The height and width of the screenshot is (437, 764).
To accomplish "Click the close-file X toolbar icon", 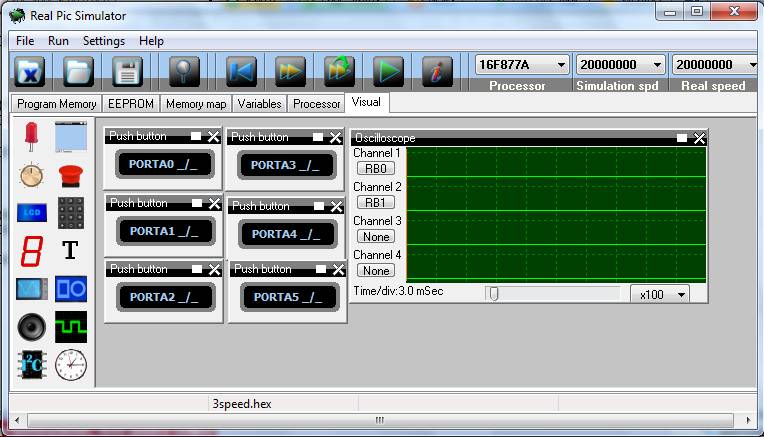I will click(30, 72).
